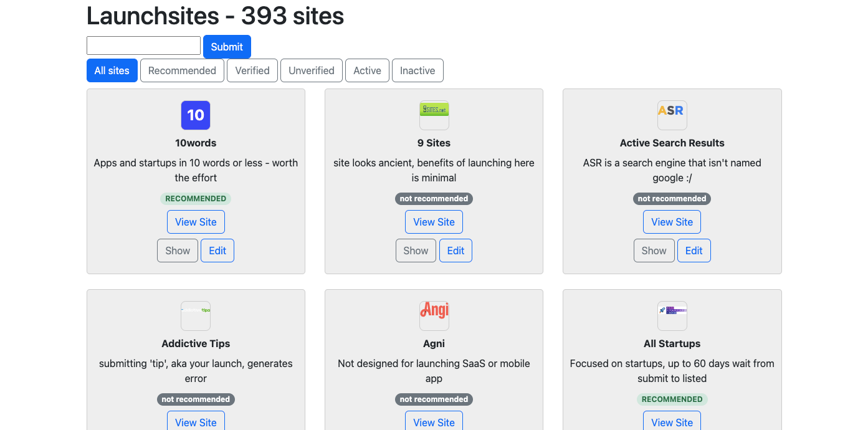The height and width of the screenshot is (430, 868).
Task: Click the All Startups card title
Action: 672,343
